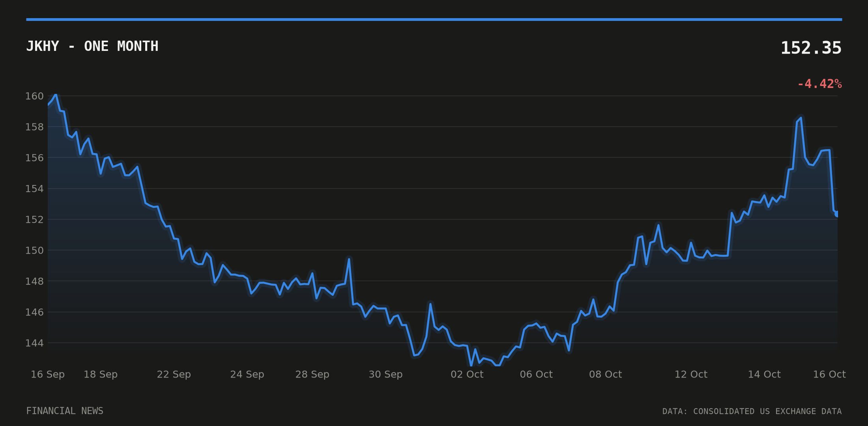868x426 pixels.
Task: Click the 144 y-axis label
Action: 34,343
